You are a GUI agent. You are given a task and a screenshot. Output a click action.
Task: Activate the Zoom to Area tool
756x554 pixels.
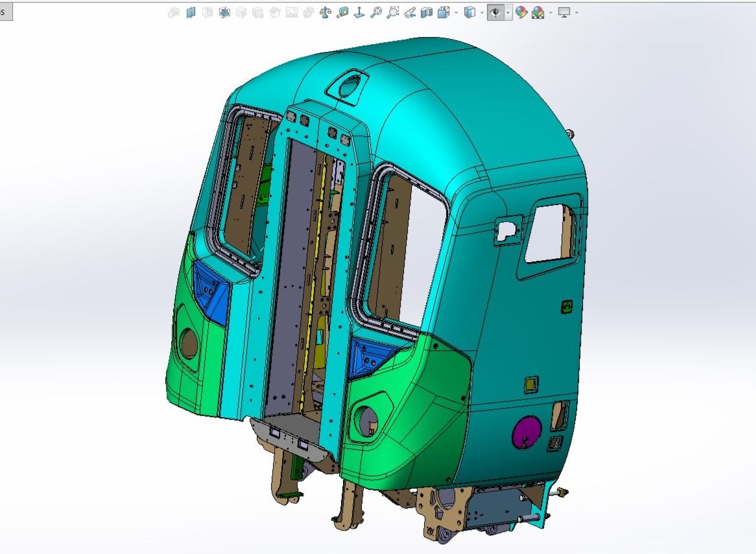(393, 12)
